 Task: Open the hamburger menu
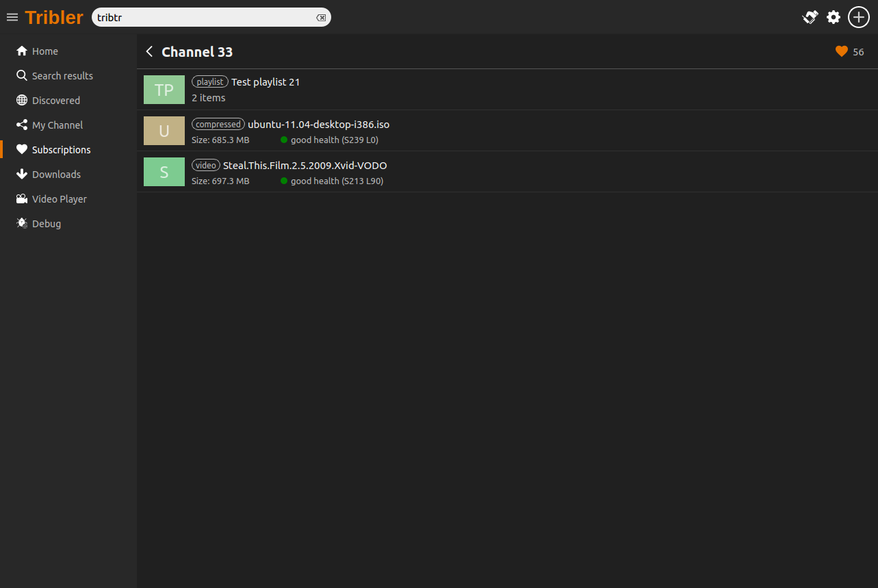tap(12, 17)
